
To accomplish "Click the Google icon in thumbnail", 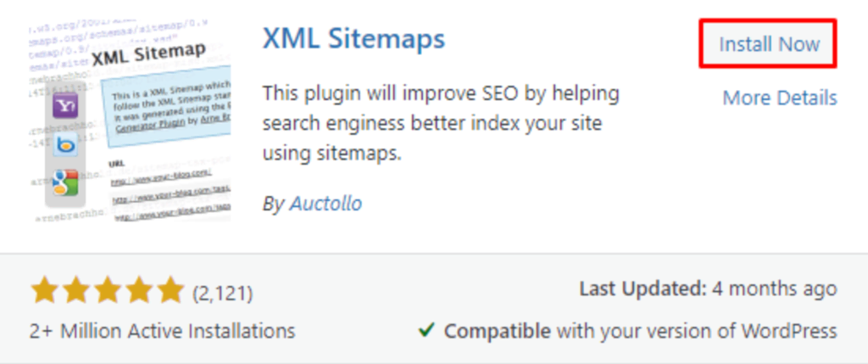I will (65, 182).
